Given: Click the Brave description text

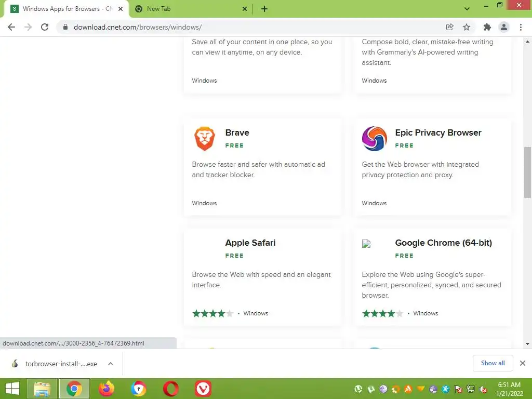Looking at the screenshot, I should point(259,170).
